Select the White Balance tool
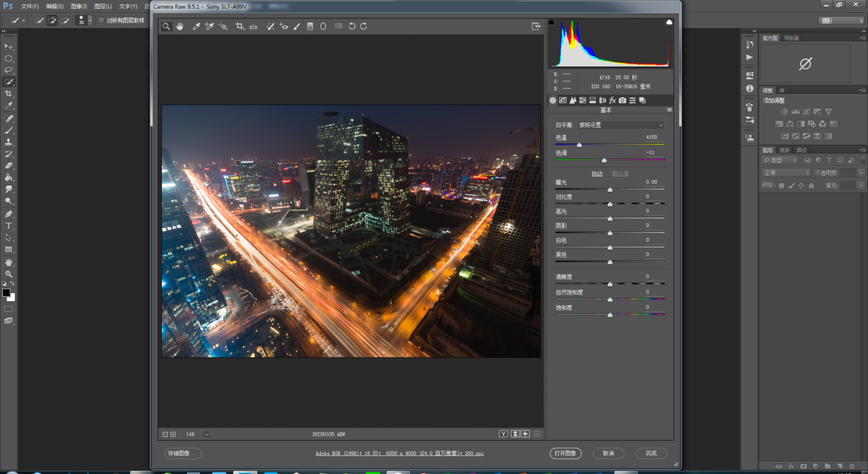The height and width of the screenshot is (474, 868). (x=196, y=26)
